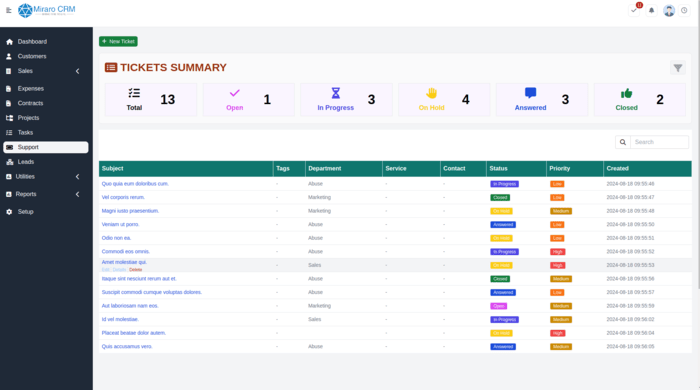Click the search magnifier icon
The image size is (700, 390).
point(623,142)
